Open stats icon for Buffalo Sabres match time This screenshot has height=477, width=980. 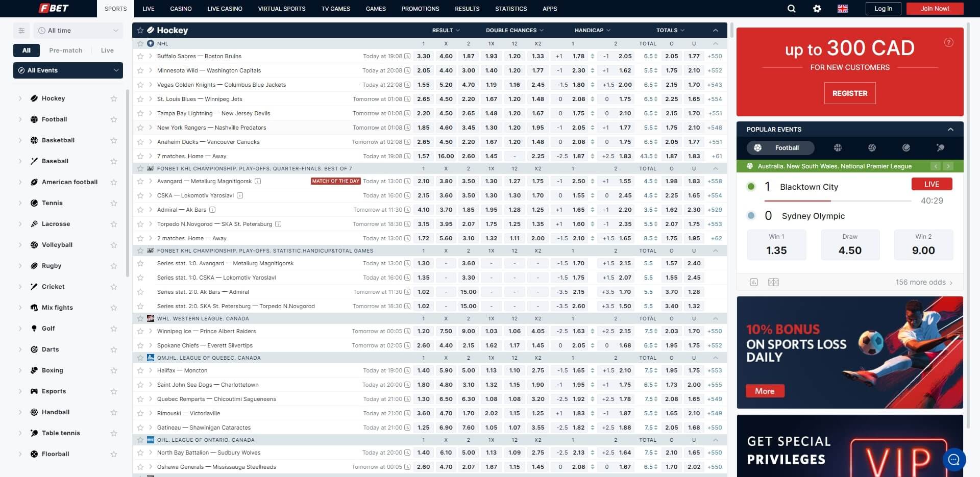pyautogui.click(x=407, y=56)
